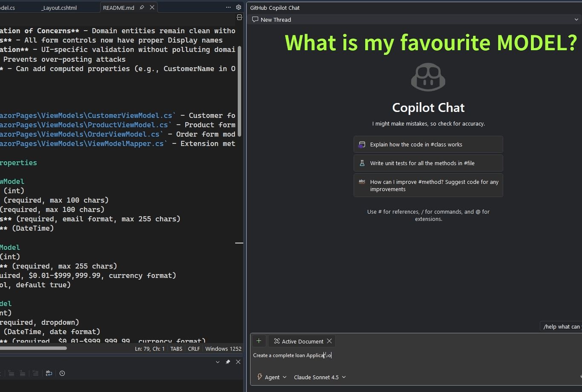Select "Explain how the code in #class works"
The height and width of the screenshot is (392, 582).
(428, 144)
